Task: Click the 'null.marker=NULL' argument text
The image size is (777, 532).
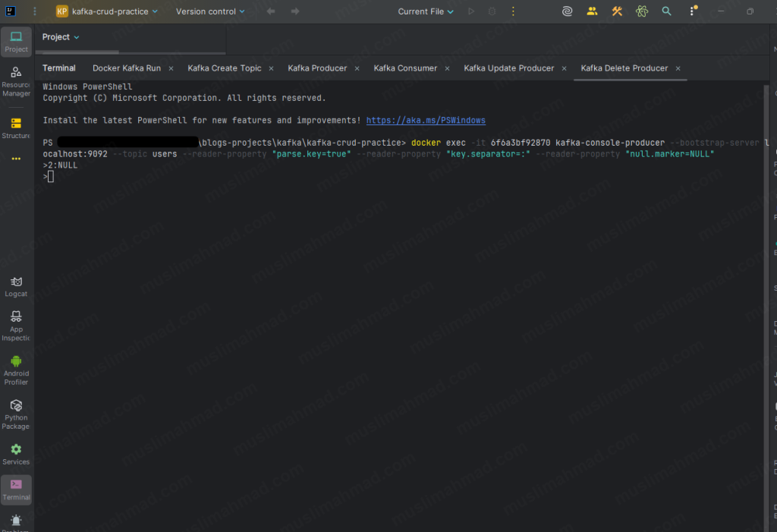Action: [669, 154]
